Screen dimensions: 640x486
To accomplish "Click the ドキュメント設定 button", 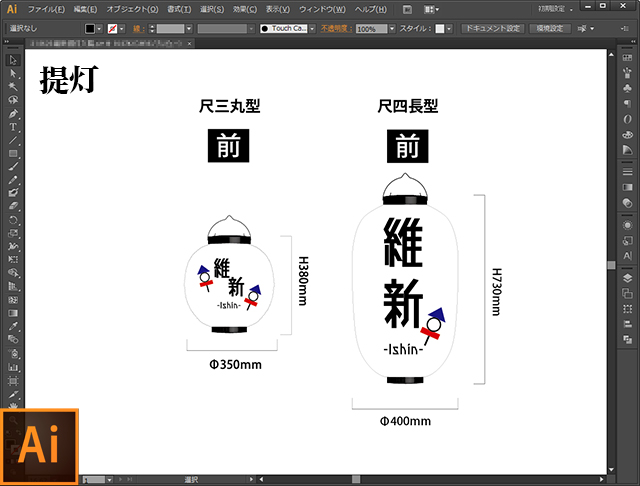I will (492, 29).
